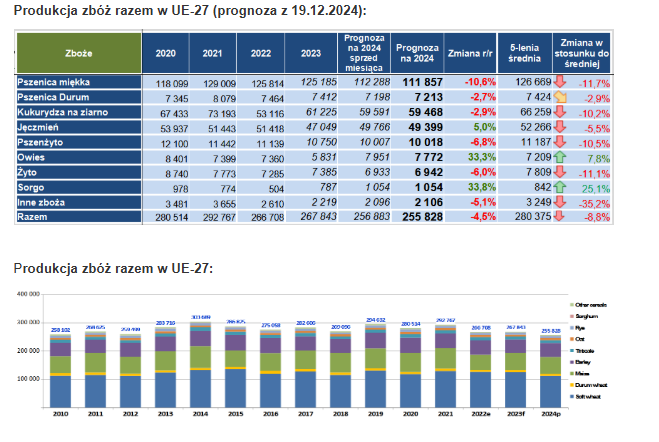Click the red down arrow in Pszenica miękka row
659x442 pixels.
tap(562, 83)
